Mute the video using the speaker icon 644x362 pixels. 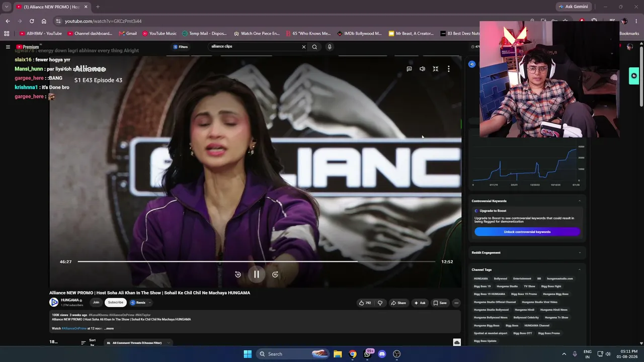point(422,69)
